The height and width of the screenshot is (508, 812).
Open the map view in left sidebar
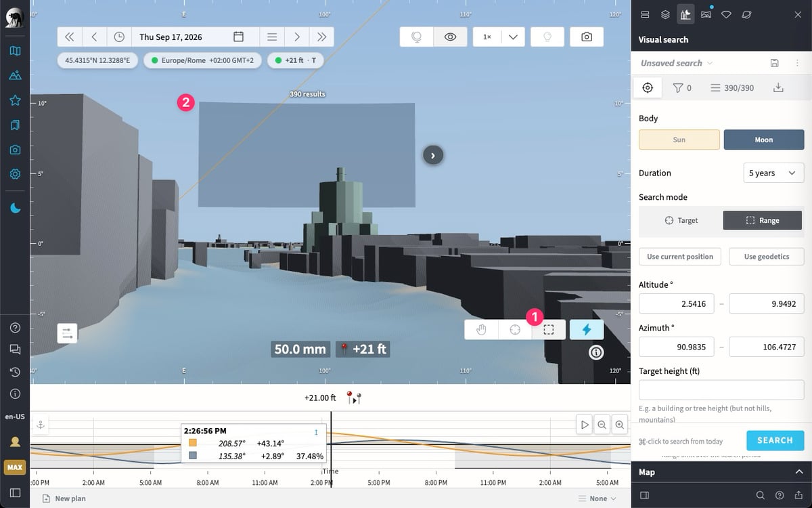click(x=15, y=51)
